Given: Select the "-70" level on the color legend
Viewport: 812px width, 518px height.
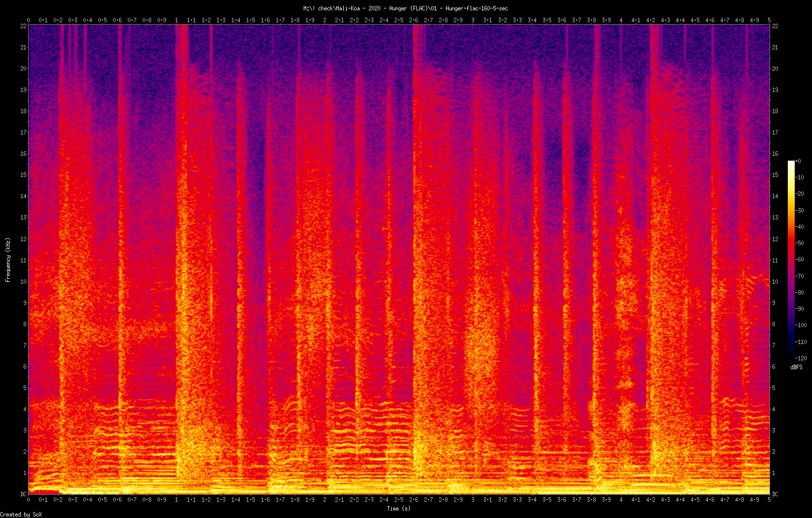Looking at the screenshot, I should pyautogui.click(x=800, y=276).
